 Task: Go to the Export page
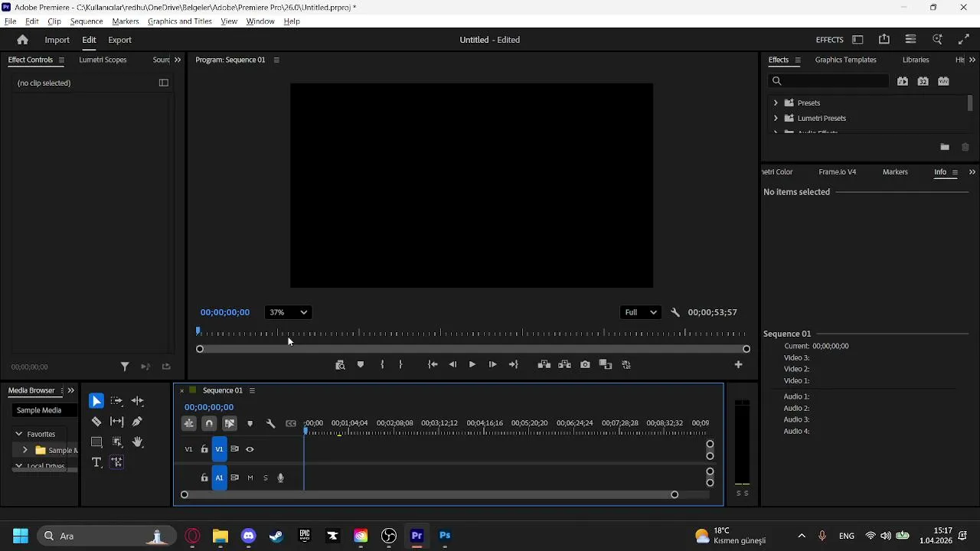[119, 40]
